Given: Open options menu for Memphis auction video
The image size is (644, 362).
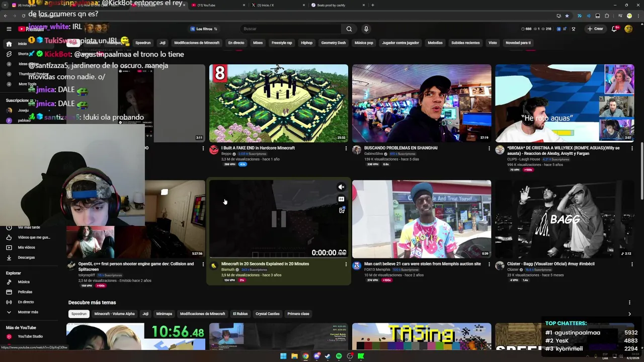Looking at the screenshot, I should (489, 264).
